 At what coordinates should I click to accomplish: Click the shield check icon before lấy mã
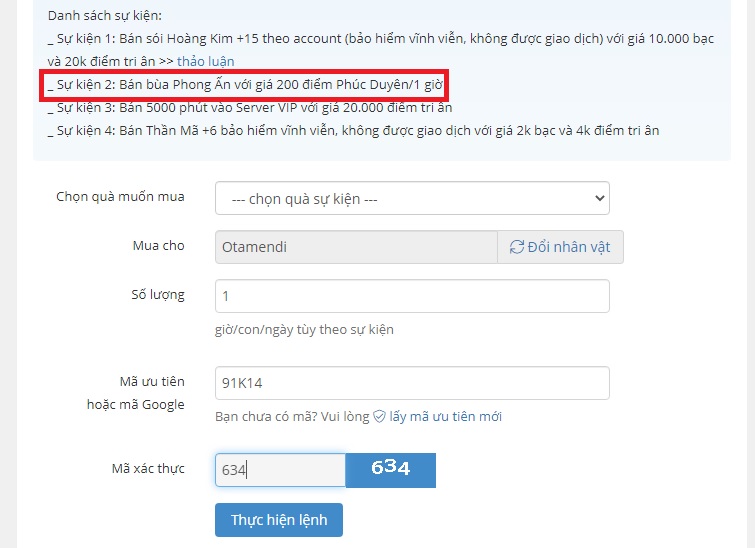tap(380, 417)
